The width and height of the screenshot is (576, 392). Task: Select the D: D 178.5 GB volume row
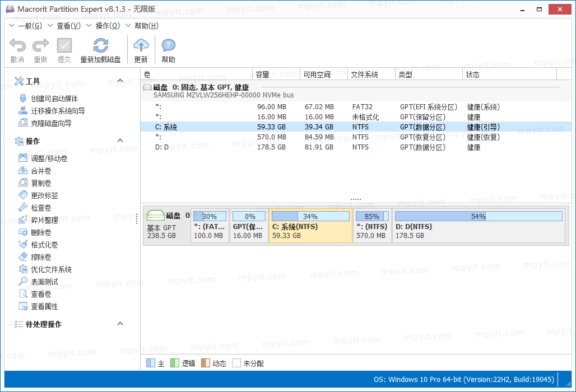(356, 147)
